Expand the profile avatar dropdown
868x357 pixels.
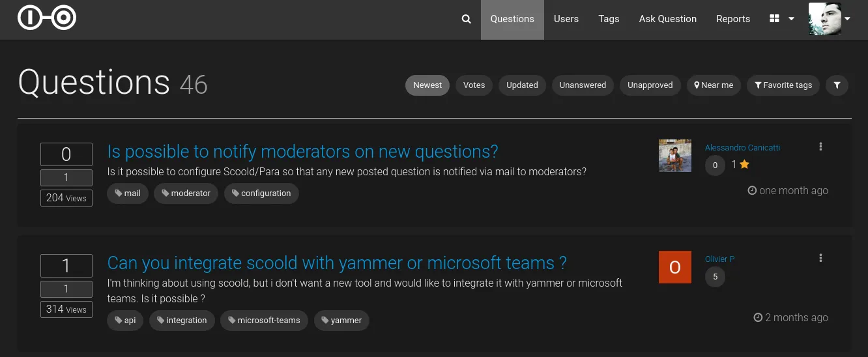pos(847,19)
